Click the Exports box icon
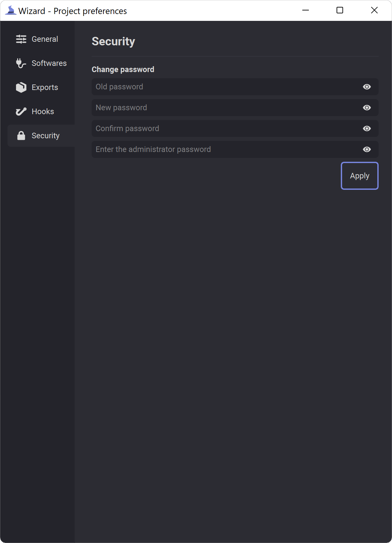 [x=21, y=87]
